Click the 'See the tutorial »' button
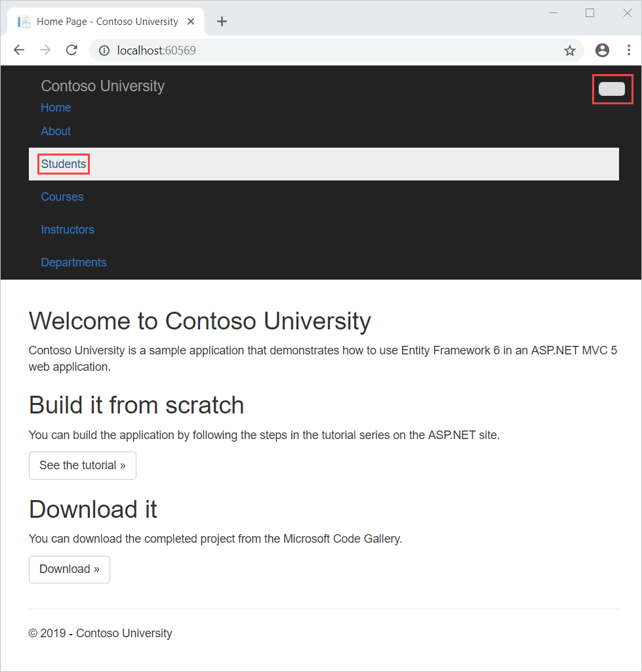Viewport: 642px width, 672px height. tap(82, 465)
